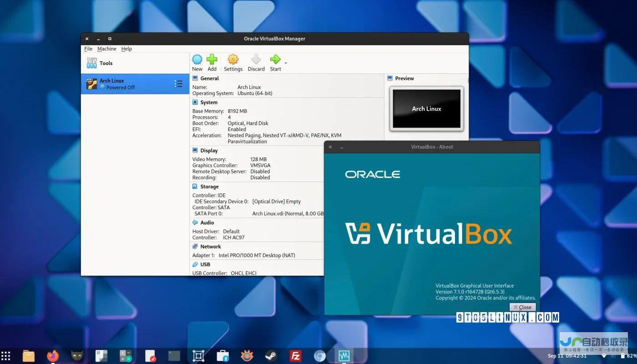Open the Chromium browser in taskbar
This screenshot has height=364, width=637.
(x=320, y=356)
